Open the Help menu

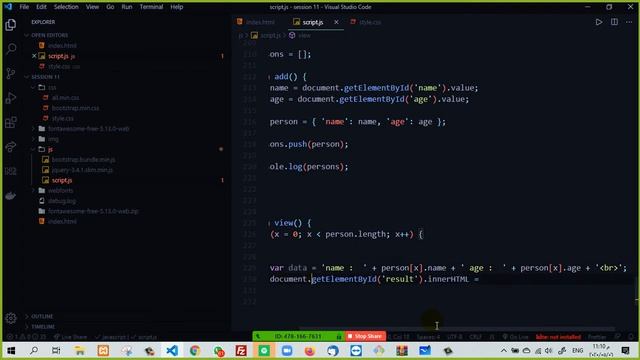pos(177,7)
